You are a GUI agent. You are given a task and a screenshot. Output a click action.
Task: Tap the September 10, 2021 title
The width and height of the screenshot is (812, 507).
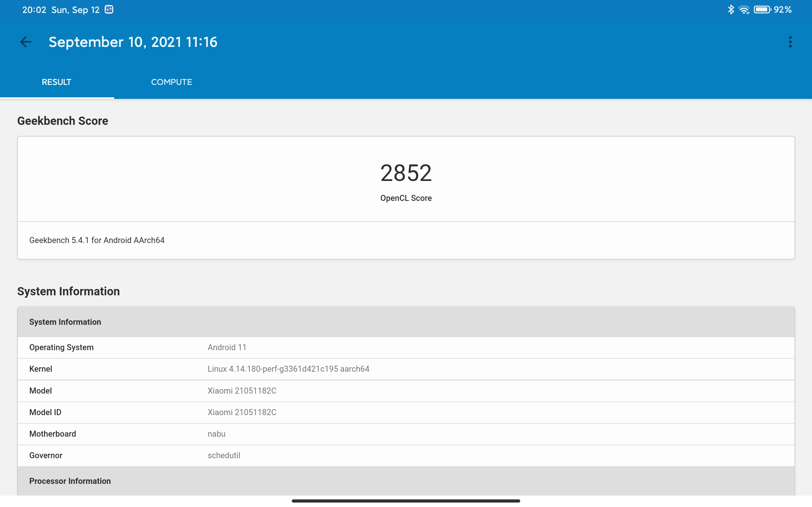pyautogui.click(x=133, y=42)
